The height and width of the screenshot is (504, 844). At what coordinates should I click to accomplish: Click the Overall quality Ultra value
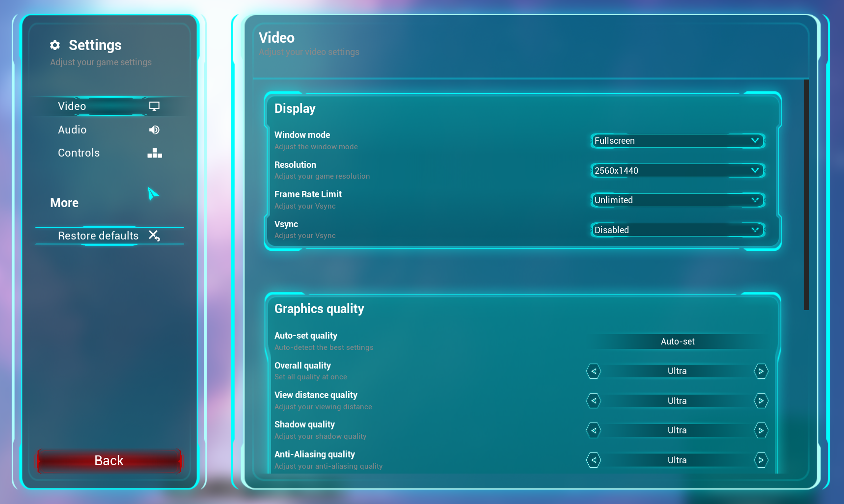click(677, 371)
